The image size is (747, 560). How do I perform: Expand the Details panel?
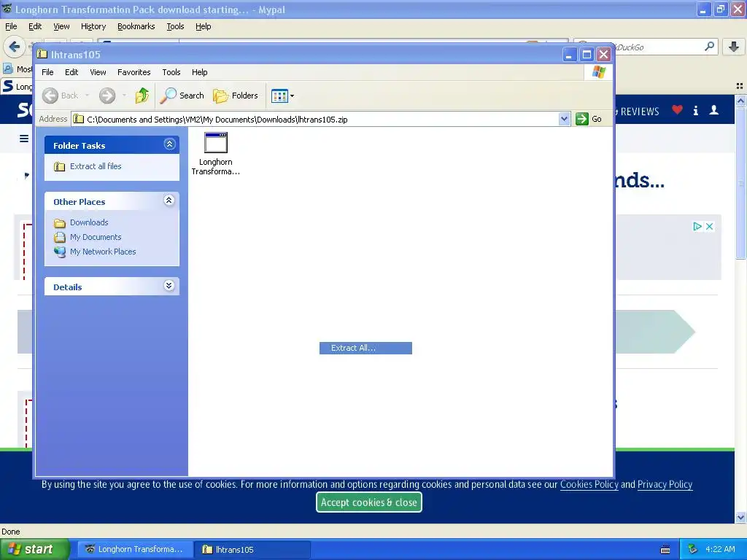tap(169, 286)
